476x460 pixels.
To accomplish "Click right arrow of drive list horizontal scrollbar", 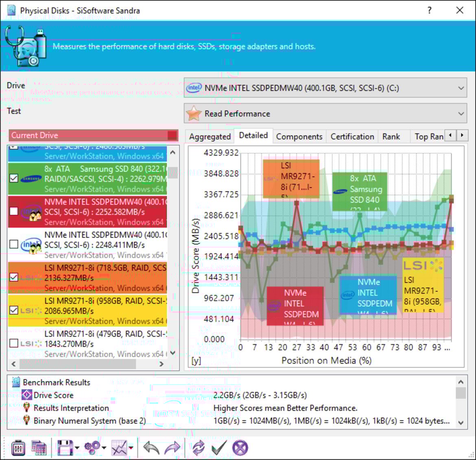I will [x=162, y=364].
